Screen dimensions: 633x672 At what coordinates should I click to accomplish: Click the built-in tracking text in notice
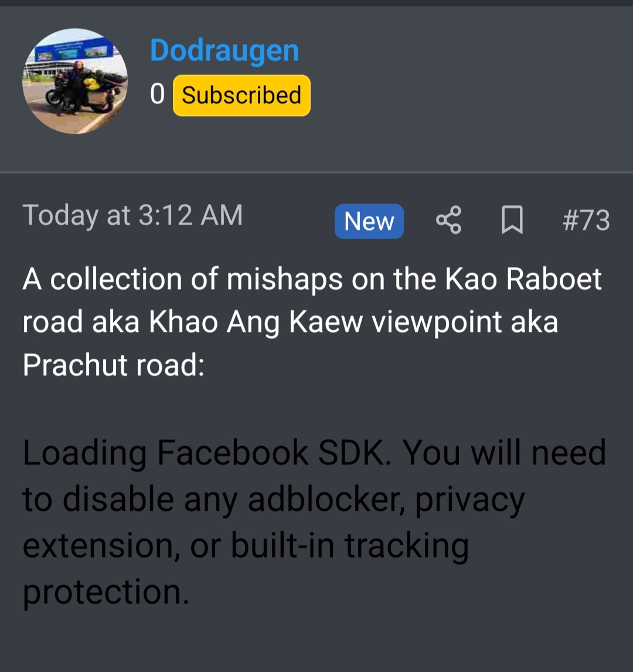pos(349,545)
